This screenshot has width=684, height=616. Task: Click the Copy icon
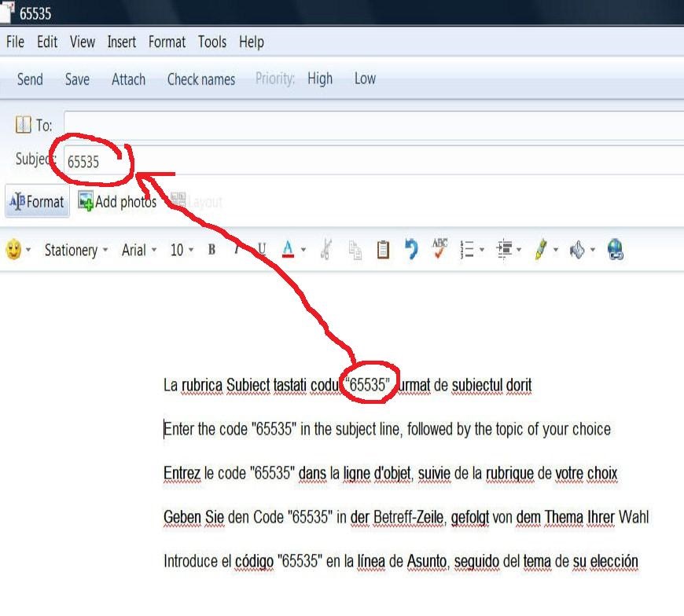pyautogui.click(x=355, y=250)
